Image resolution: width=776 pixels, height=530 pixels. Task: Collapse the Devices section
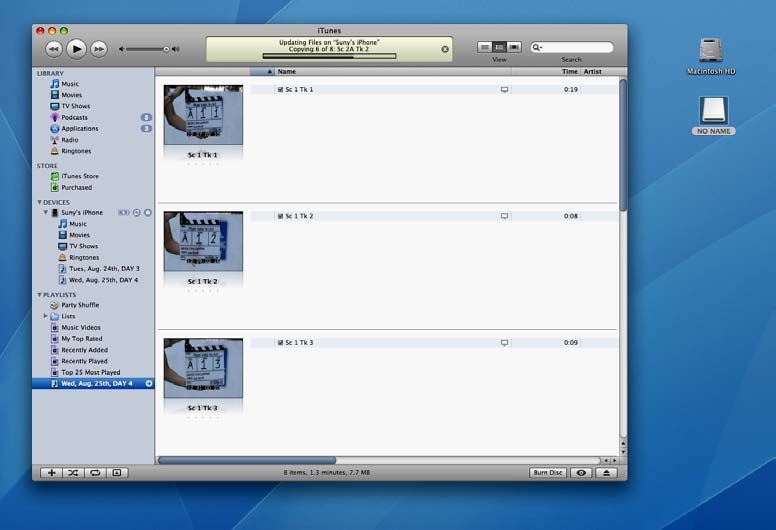click(x=39, y=202)
